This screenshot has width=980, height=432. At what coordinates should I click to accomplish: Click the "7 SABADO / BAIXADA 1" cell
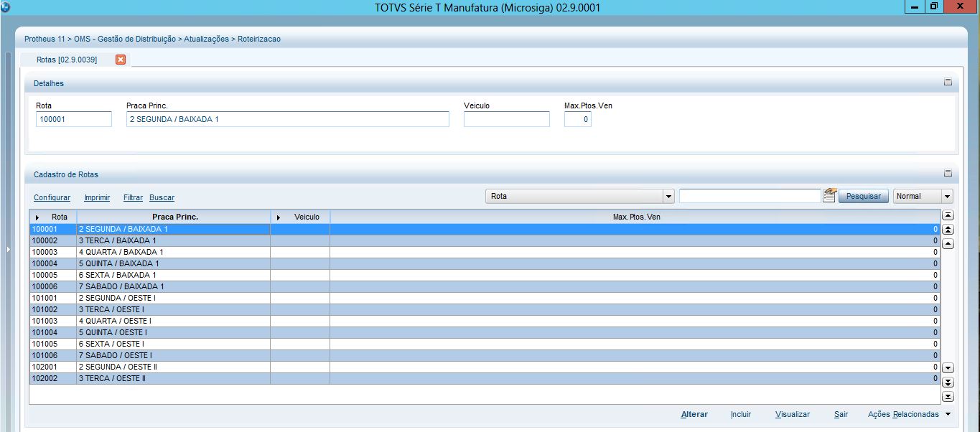(x=174, y=286)
